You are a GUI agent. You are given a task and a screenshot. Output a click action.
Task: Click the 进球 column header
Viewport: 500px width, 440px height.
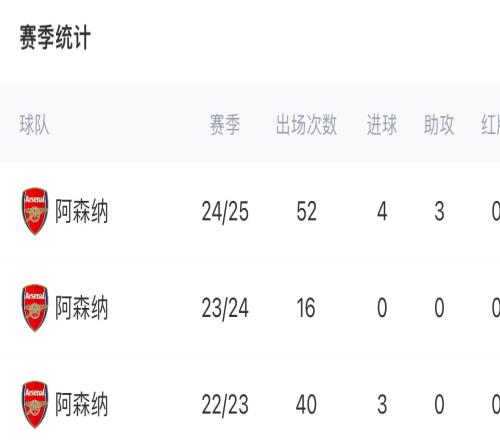tap(382, 125)
